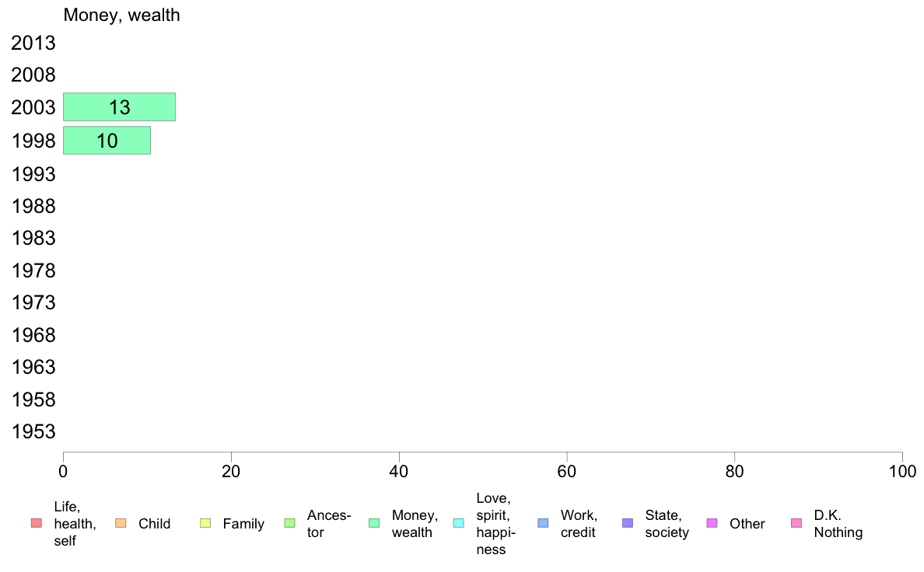Select the Love, spirit, happiness legend swatch
Screen dimensions: 924x572
coord(458,523)
